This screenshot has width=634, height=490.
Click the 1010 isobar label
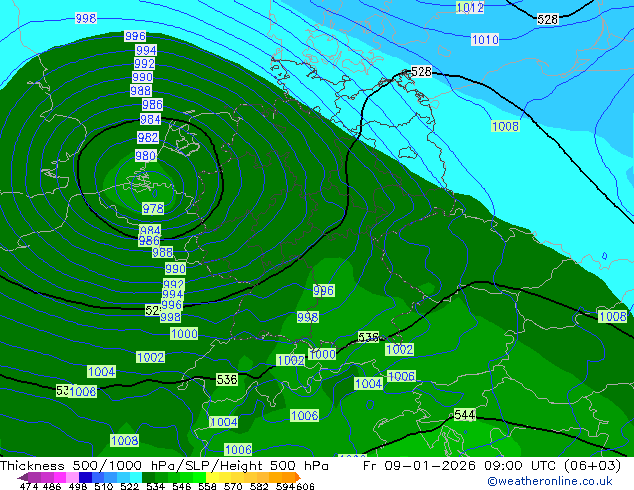click(x=485, y=40)
